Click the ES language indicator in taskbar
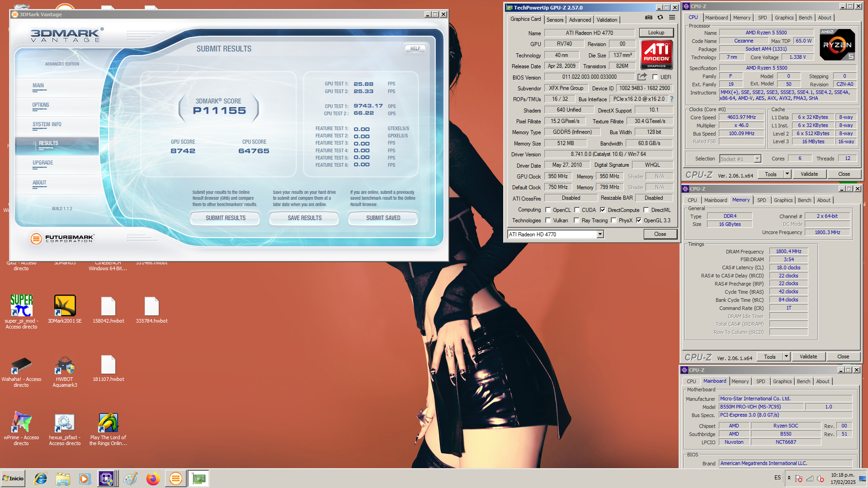 click(x=777, y=478)
